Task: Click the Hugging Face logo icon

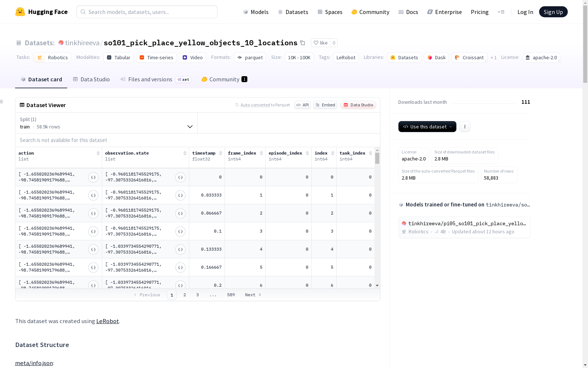Action: tap(20, 12)
